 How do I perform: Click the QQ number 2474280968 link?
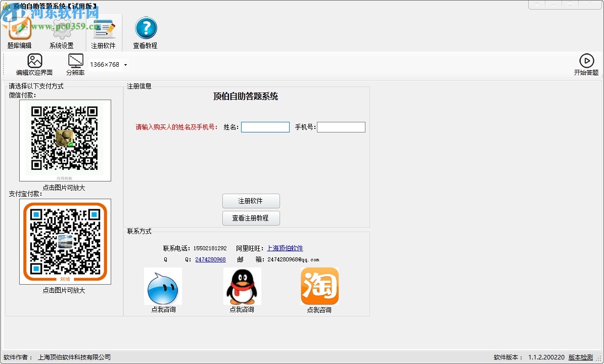pos(210,259)
